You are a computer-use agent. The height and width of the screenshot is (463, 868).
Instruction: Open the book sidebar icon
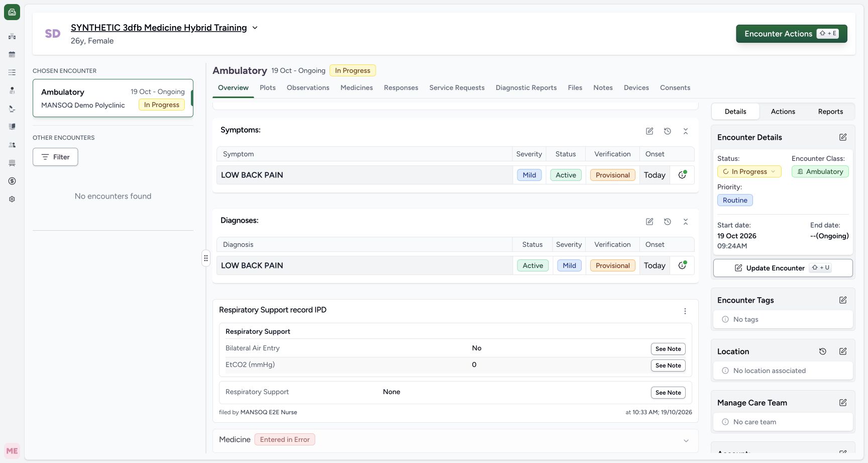(x=12, y=127)
